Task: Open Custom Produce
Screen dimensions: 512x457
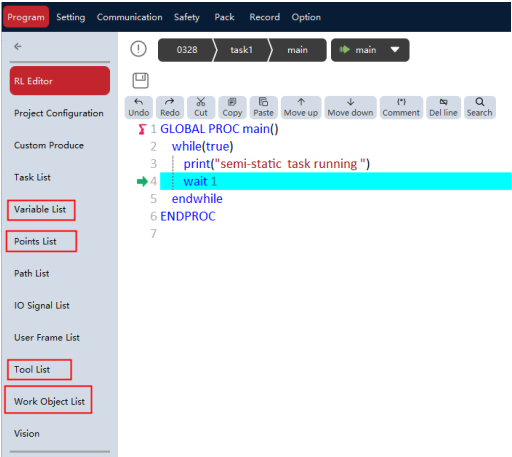Action: (49, 145)
